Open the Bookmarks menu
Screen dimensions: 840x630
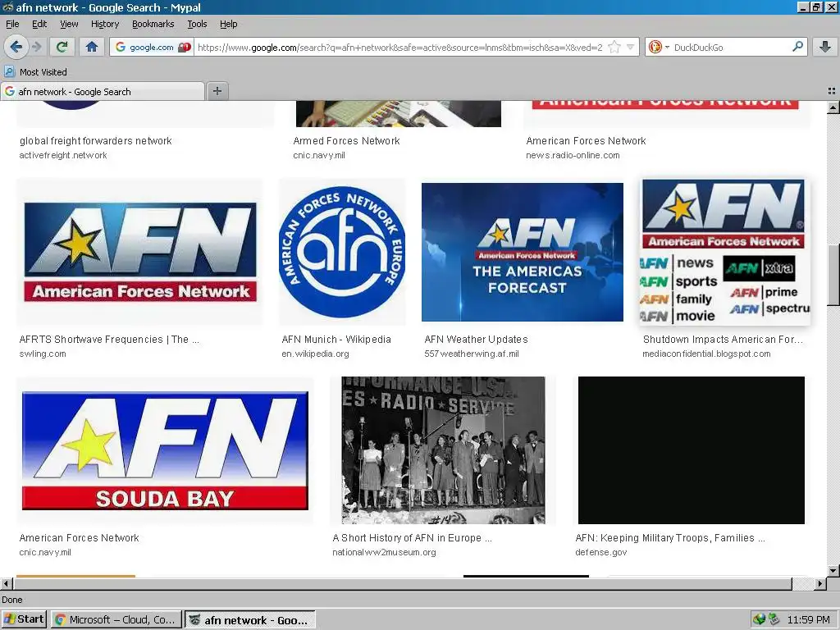point(153,24)
